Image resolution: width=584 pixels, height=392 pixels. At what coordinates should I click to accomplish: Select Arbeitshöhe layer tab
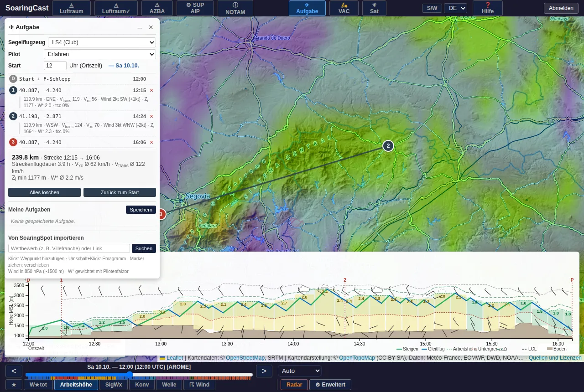76,385
